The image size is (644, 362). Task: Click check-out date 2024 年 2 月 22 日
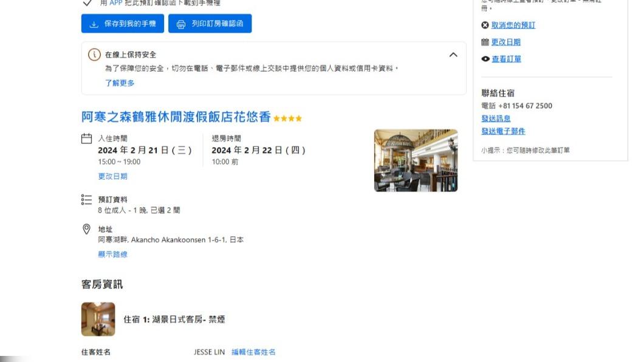tap(258, 150)
